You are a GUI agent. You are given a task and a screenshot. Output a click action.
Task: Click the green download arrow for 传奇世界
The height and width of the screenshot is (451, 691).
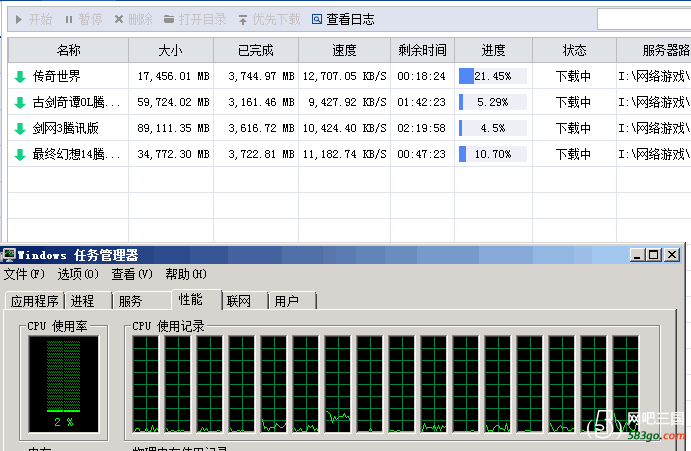pyautogui.click(x=20, y=77)
